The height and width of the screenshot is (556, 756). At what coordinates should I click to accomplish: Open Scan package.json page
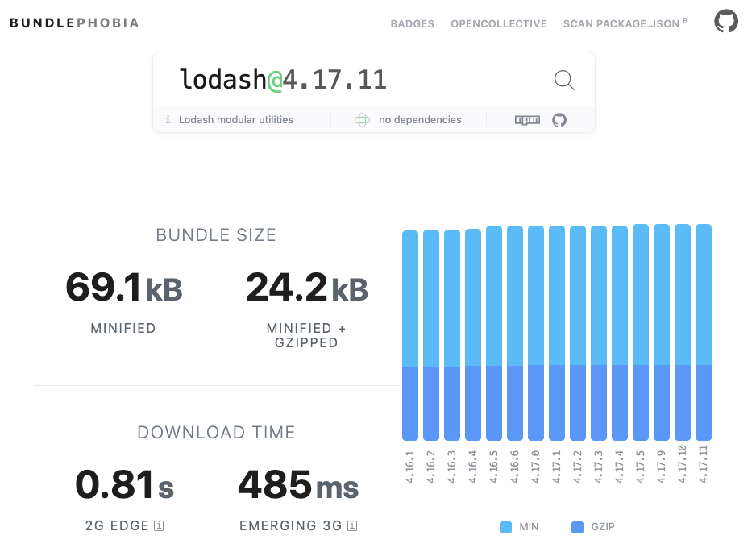click(625, 23)
